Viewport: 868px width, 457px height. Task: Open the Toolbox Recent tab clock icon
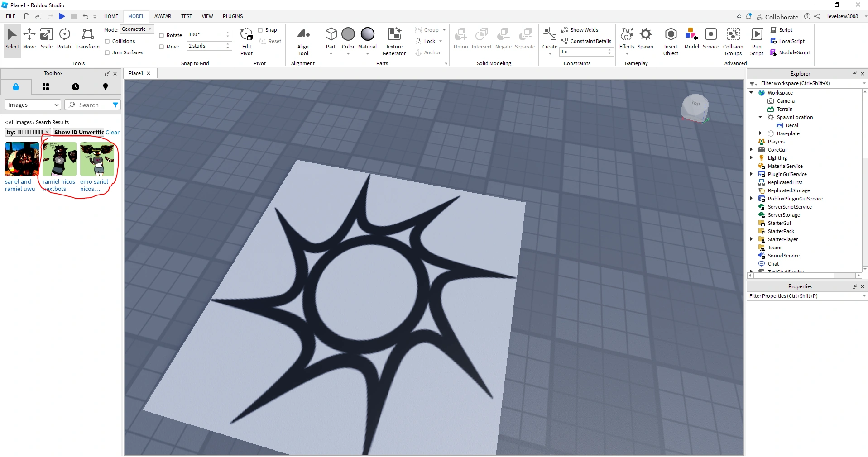(x=76, y=87)
